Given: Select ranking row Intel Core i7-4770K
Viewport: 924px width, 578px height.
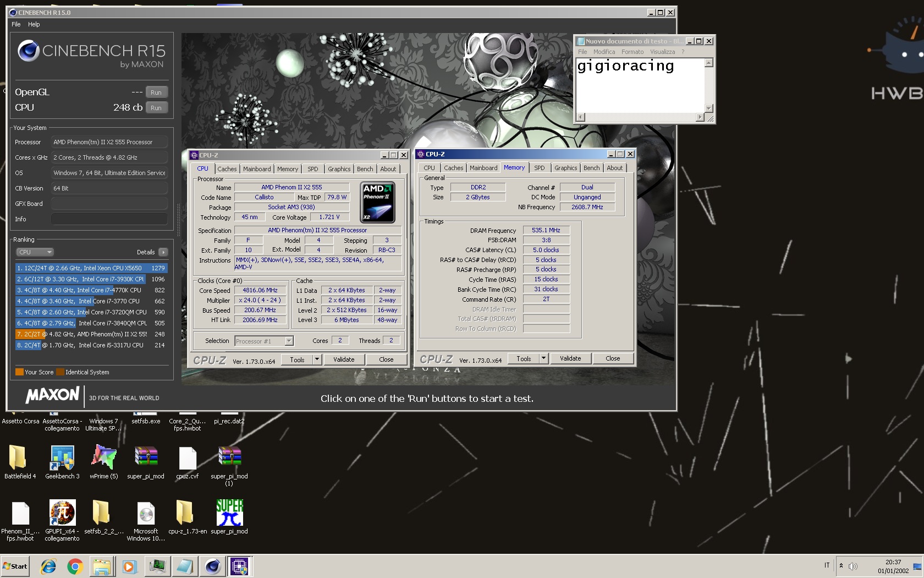Looking at the screenshot, I should tap(91, 290).
